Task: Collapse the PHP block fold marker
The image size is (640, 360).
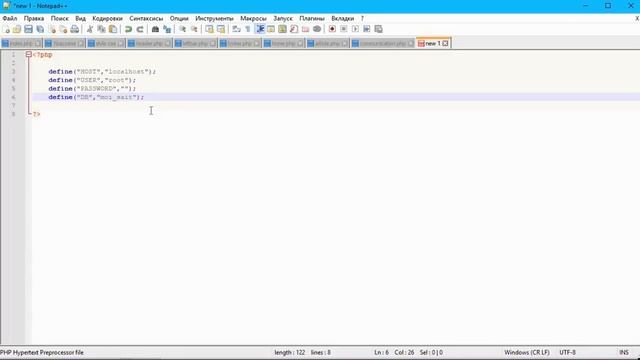Action: tap(29, 54)
